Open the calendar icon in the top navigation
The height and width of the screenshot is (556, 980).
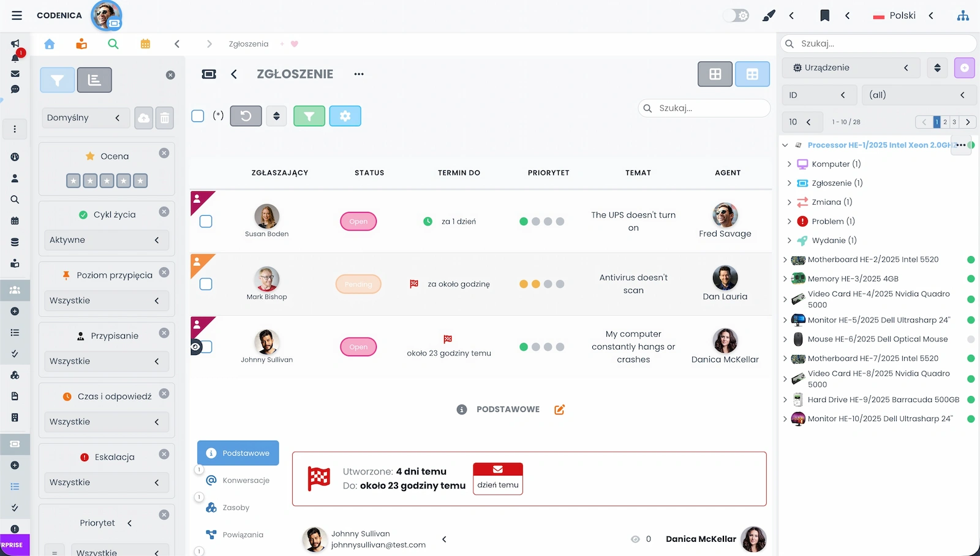(x=145, y=44)
